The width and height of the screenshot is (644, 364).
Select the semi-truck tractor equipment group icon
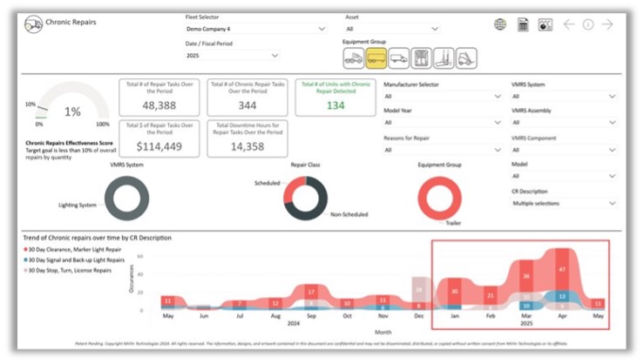(x=354, y=58)
